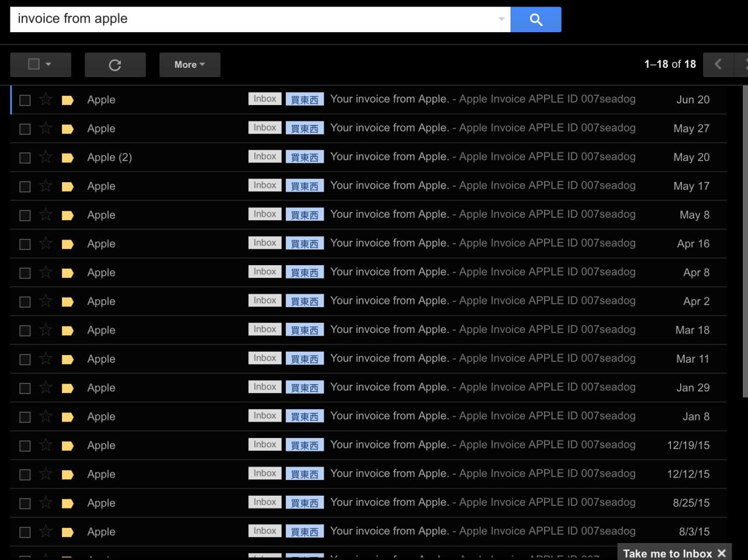Screen dimensions: 748x560
Task: Select the Apple (2) conversation checkbox
Action: coord(25,158)
